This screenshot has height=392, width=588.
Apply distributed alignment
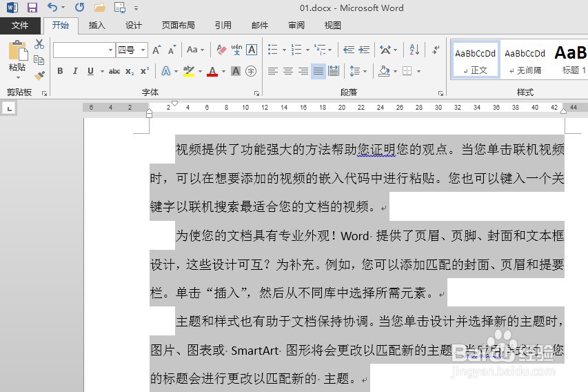pos(334,71)
